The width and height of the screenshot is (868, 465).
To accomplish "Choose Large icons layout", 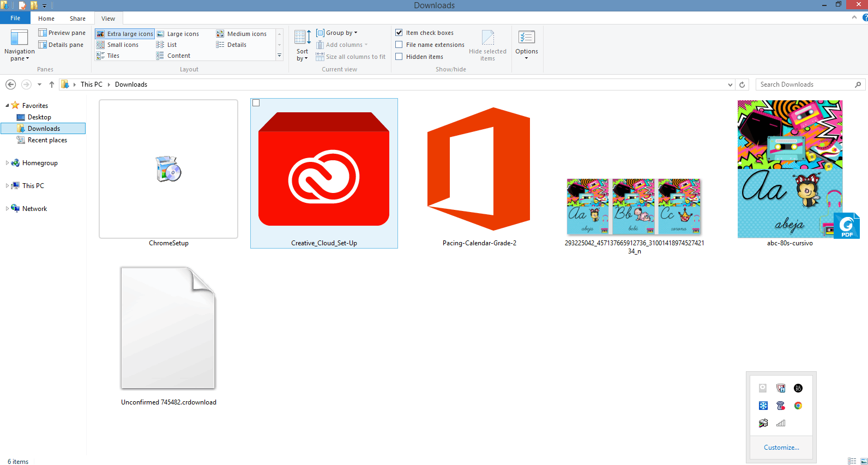I will [x=178, y=34].
